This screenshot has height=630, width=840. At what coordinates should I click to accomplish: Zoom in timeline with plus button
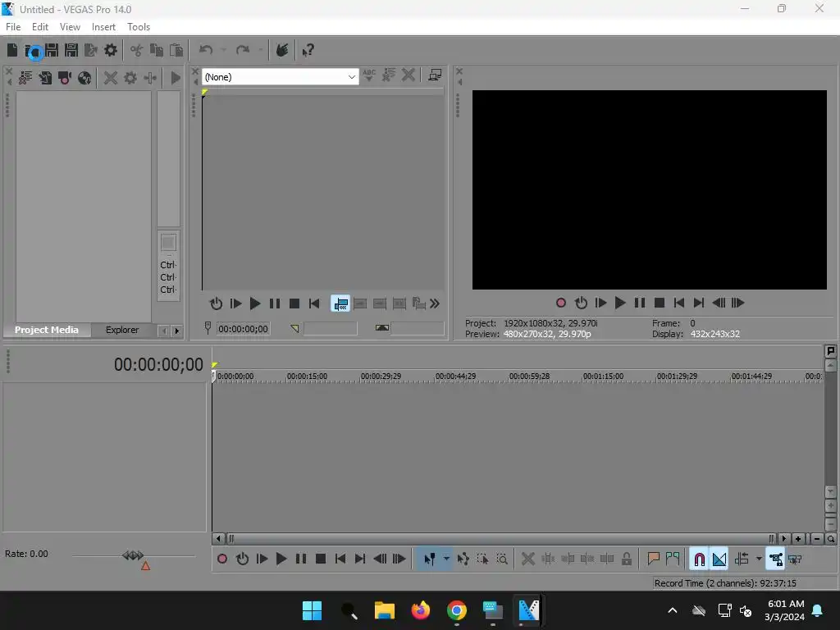[x=798, y=539]
